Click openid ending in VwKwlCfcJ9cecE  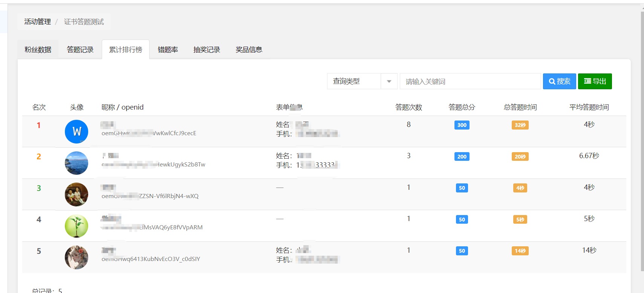click(149, 133)
